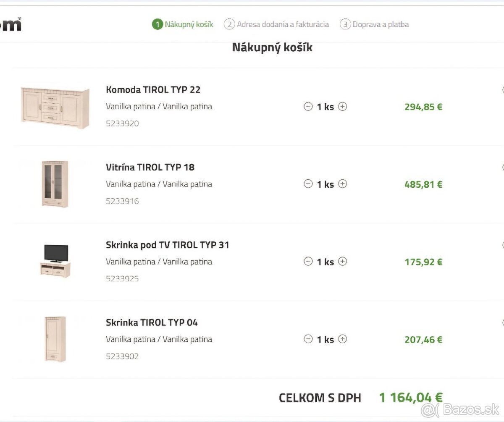This screenshot has width=504, height=422.
Task: Click the TV stand thumbnail image
Action: point(55,261)
